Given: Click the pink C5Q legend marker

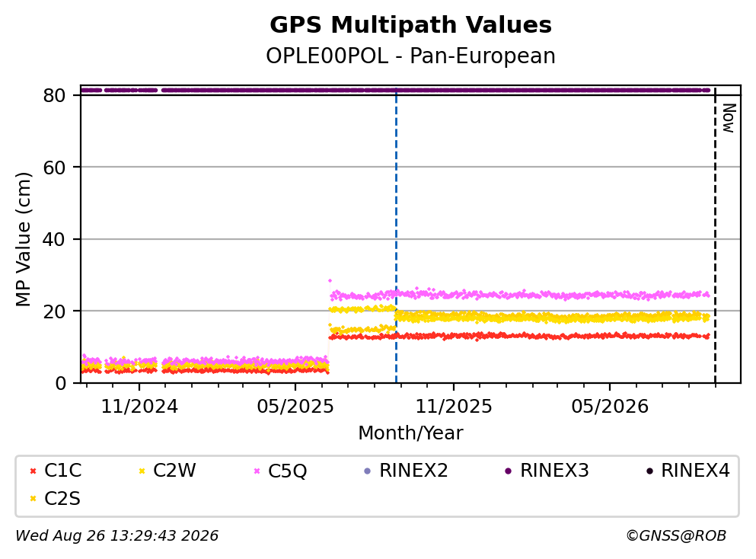Looking at the screenshot, I should coord(257,471).
